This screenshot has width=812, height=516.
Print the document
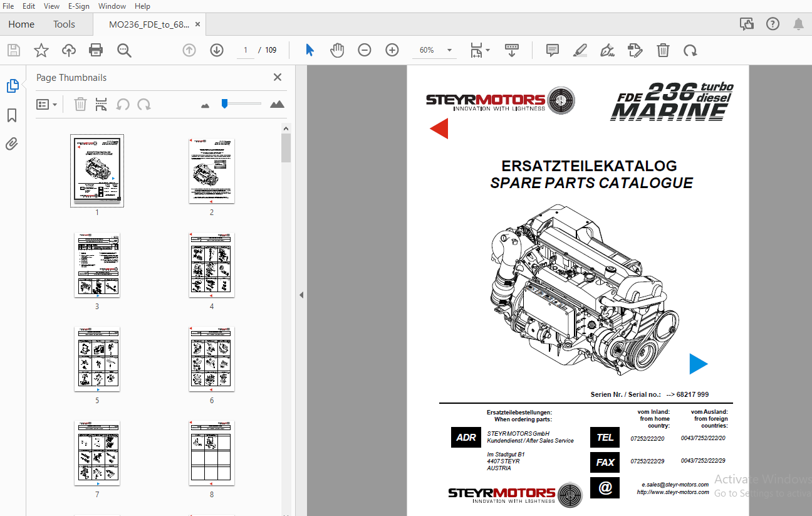pos(96,50)
